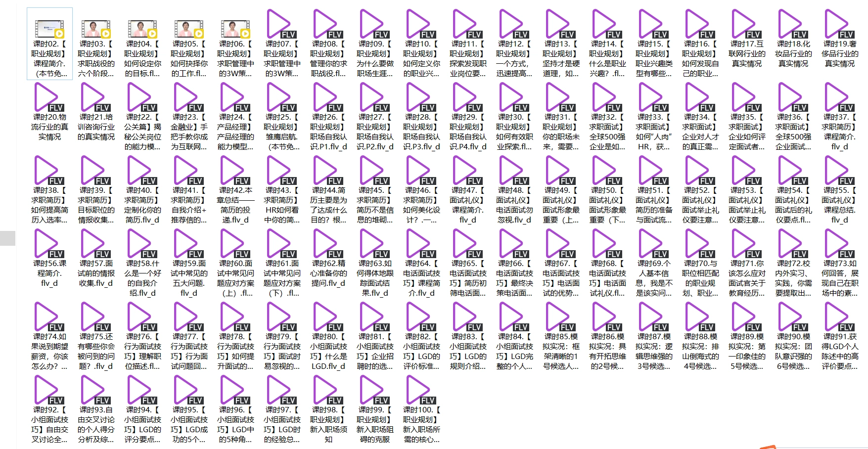
Task: Select the 课时100 新入职场 FLV file
Action: coord(420,390)
